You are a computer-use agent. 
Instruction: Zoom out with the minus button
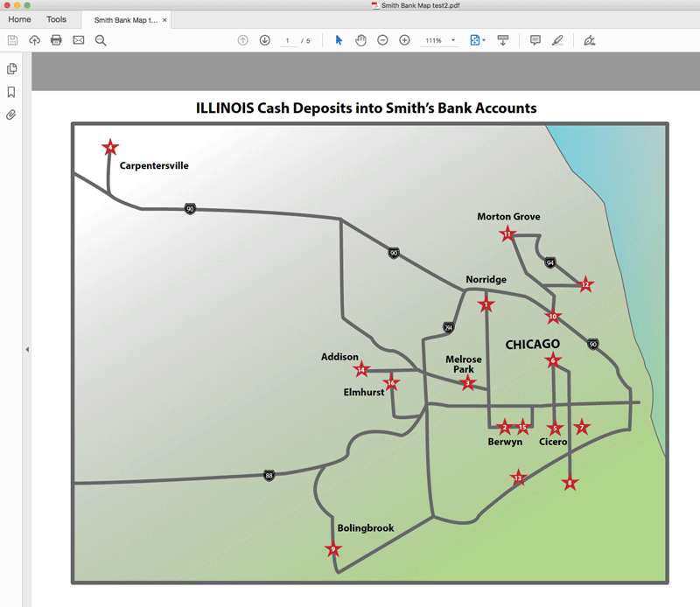(382, 40)
